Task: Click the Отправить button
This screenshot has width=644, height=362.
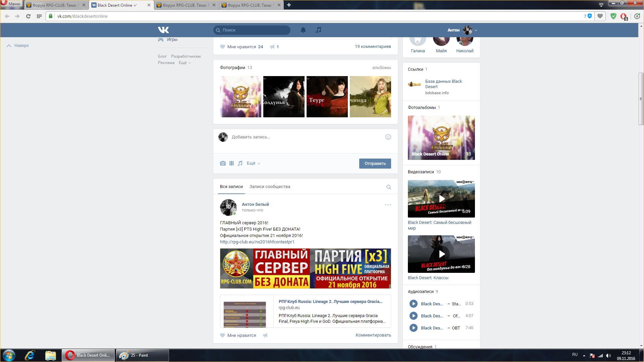Action: (375, 164)
